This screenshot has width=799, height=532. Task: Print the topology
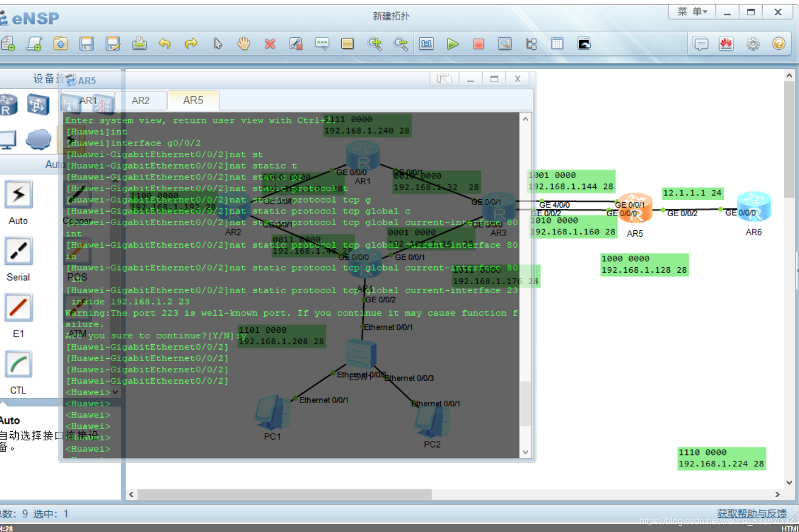[139, 44]
